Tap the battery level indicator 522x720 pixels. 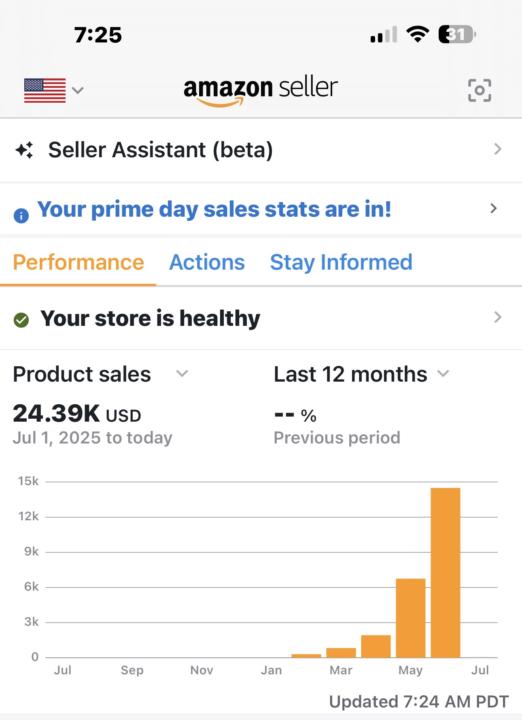pos(457,34)
